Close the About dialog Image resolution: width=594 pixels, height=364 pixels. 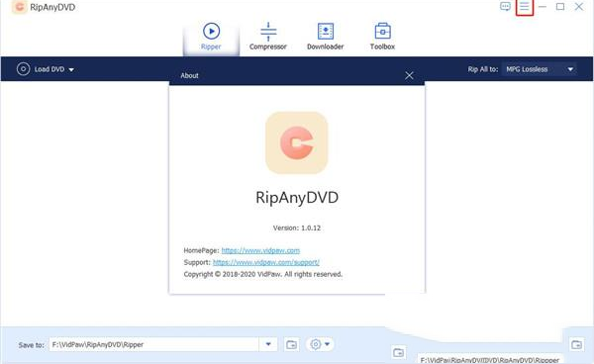(409, 76)
